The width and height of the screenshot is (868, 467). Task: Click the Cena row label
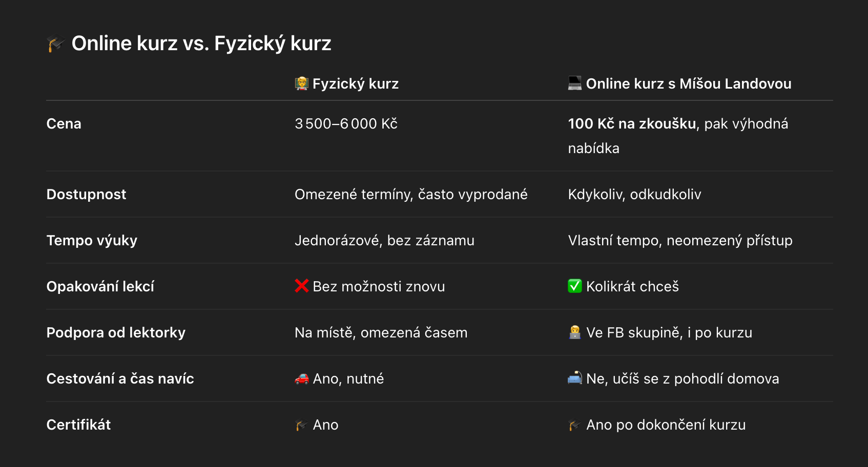click(64, 124)
